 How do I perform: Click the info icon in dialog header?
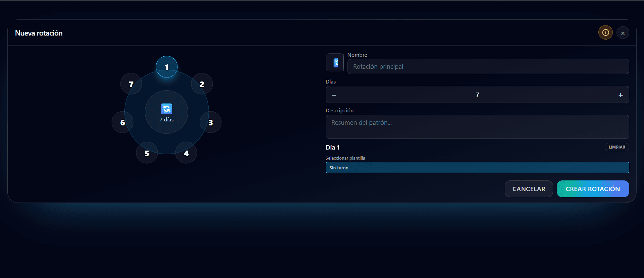click(x=605, y=33)
